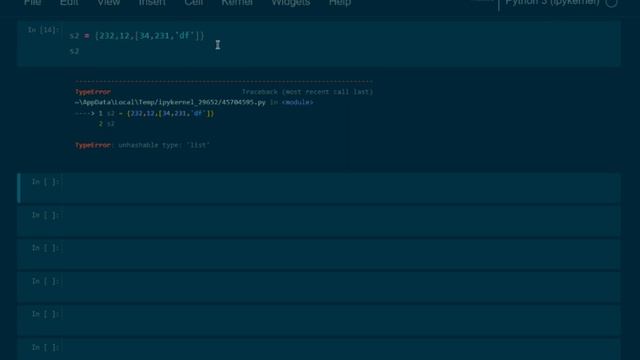Viewport: 640px width, 360px height.
Task: Click the ipykernel temp file path
Action: [170, 102]
